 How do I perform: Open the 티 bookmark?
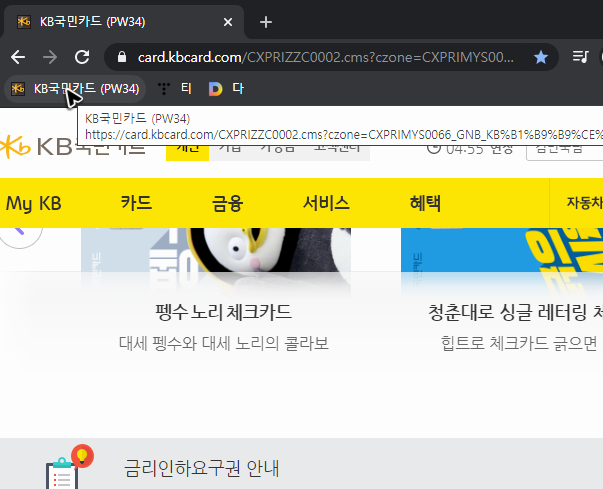click(x=175, y=89)
